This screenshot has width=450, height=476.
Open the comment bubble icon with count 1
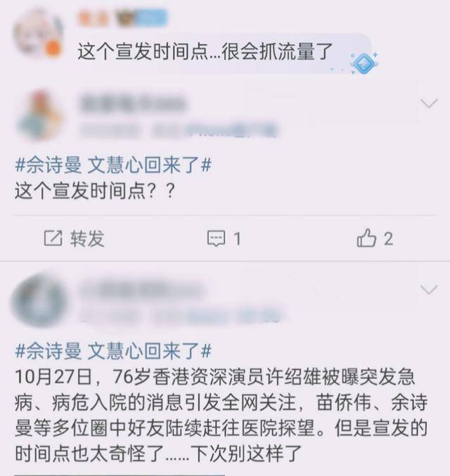coord(216,238)
